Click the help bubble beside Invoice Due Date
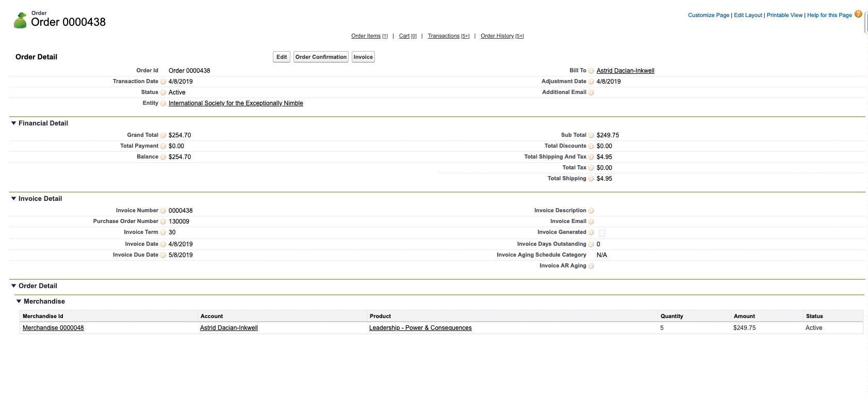This screenshot has height=395, width=868. pyautogui.click(x=163, y=255)
